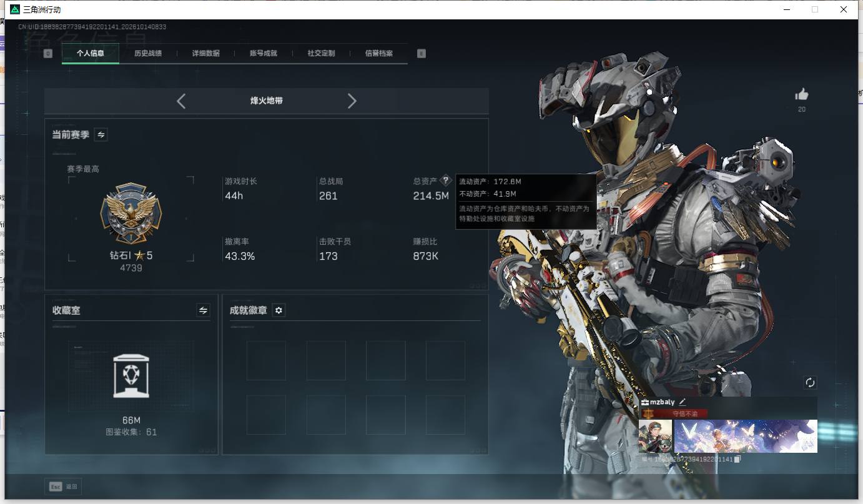Click the 收藏室 value 66M
Viewport: 863px width, 504px height.
coord(131,420)
